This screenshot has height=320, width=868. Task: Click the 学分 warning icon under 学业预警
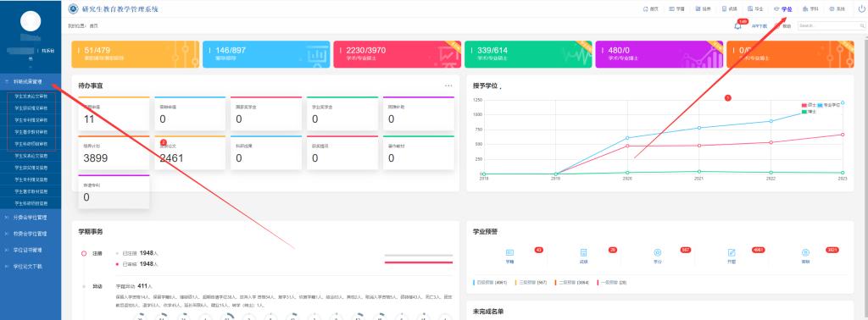pos(658,252)
